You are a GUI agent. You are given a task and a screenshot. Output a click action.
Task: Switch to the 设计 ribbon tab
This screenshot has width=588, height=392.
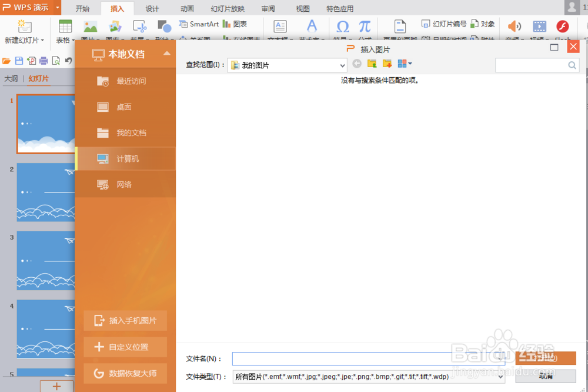[152, 8]
